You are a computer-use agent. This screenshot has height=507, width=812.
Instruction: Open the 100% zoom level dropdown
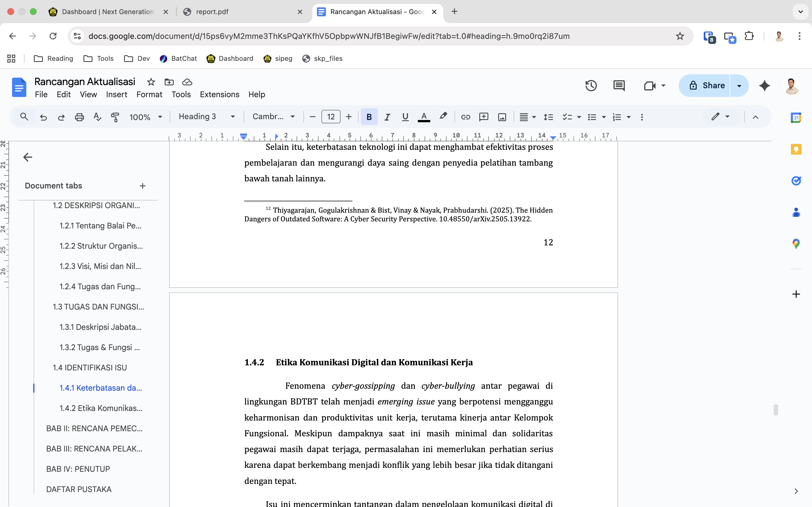pos(145,117)
